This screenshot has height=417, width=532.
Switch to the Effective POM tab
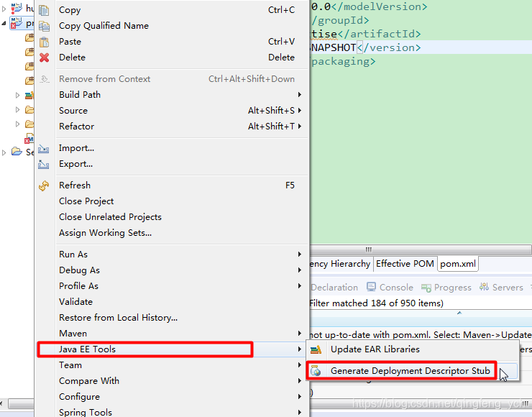(405, 264)
